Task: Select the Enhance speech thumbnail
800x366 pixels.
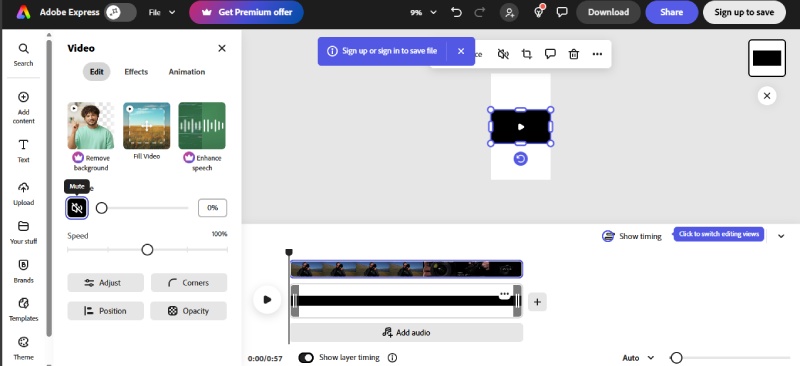Action: (x=202, y=126)
